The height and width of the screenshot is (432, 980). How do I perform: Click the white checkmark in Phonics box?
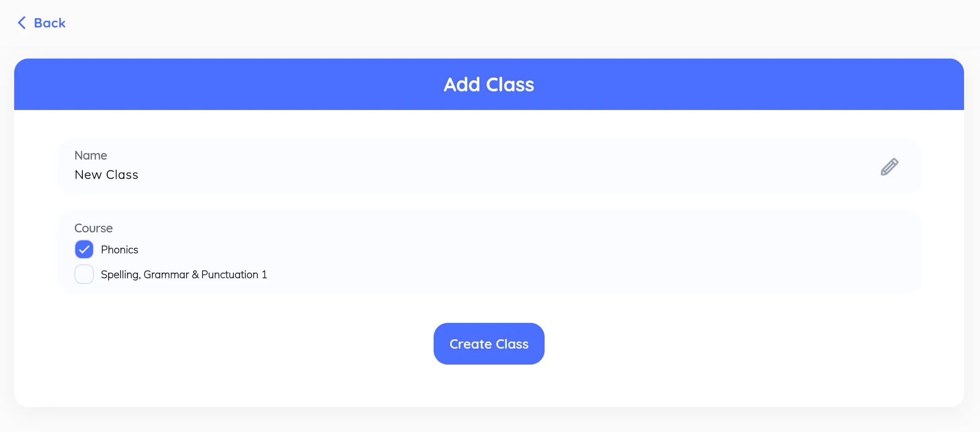pos(84,250)
